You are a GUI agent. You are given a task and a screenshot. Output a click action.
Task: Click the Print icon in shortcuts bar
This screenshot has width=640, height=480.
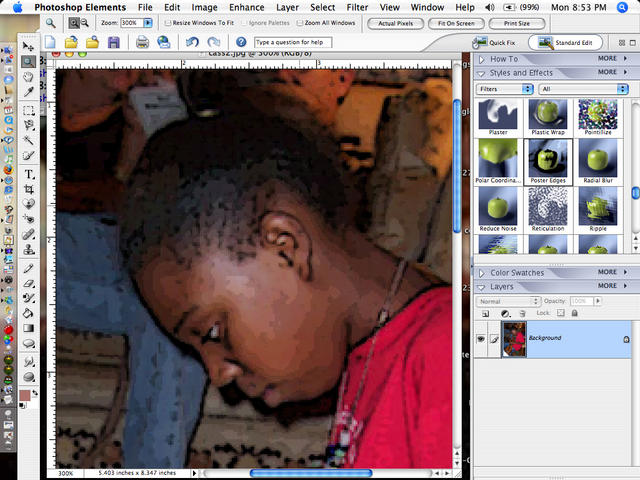pos(142,42)
